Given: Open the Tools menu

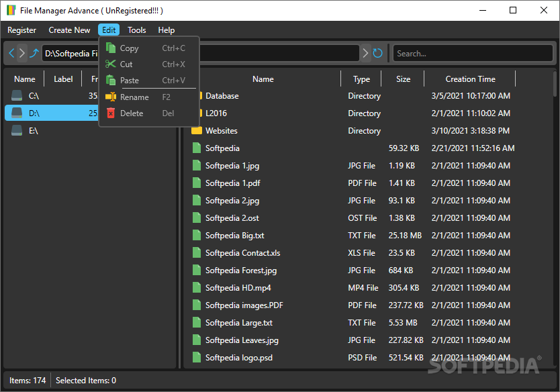Looking at the screenshot, I should pyautogui.click(x=137, y=30).
